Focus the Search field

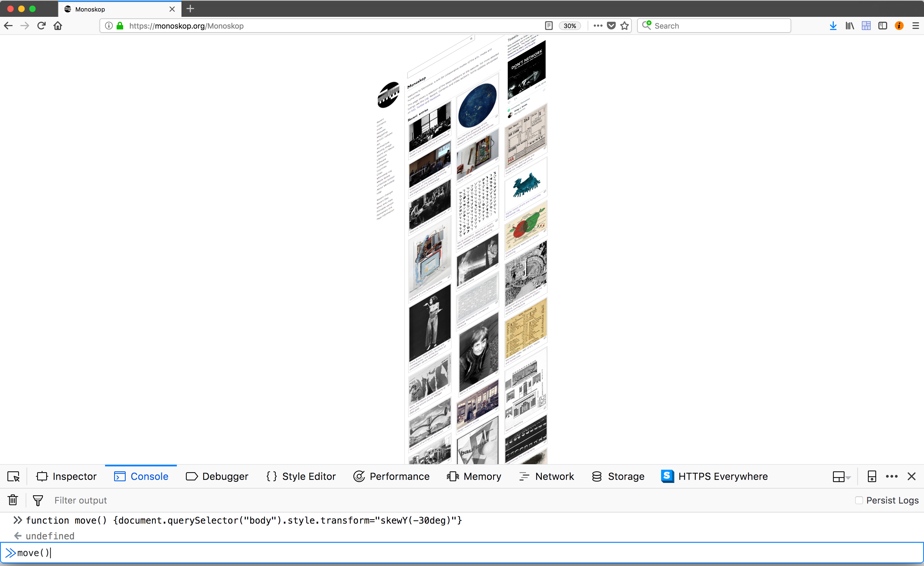pos(714,26)
